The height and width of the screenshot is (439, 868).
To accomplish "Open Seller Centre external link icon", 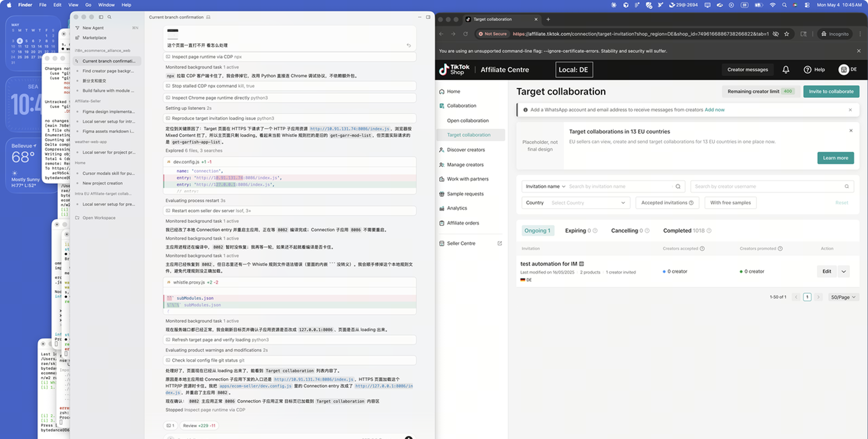I will pyautogui.click(x=499, y=243).
